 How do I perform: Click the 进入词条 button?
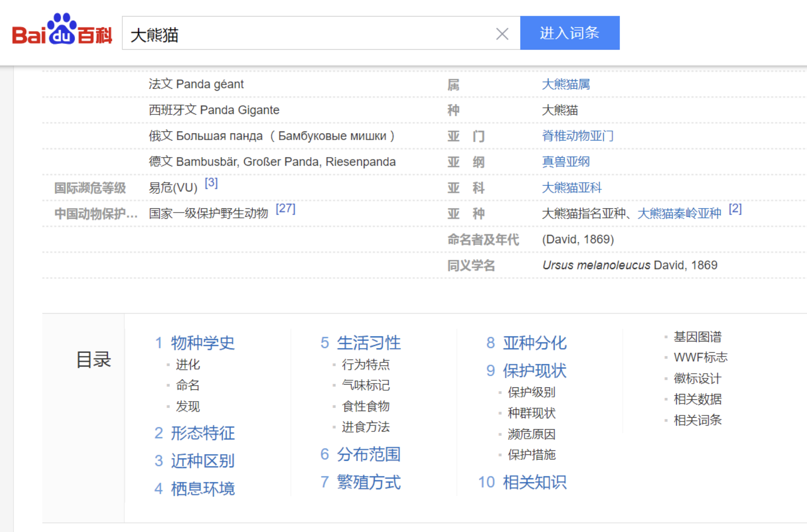(570, 33)
